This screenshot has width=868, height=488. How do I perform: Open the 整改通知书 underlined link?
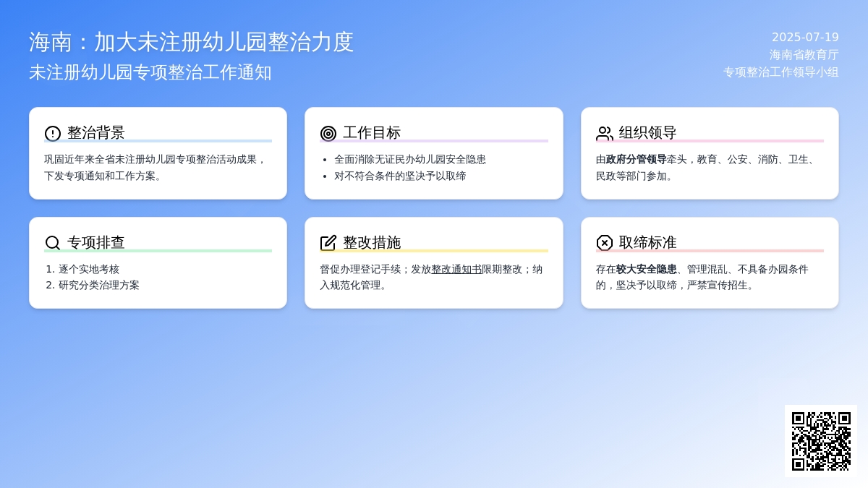(456, 269)
